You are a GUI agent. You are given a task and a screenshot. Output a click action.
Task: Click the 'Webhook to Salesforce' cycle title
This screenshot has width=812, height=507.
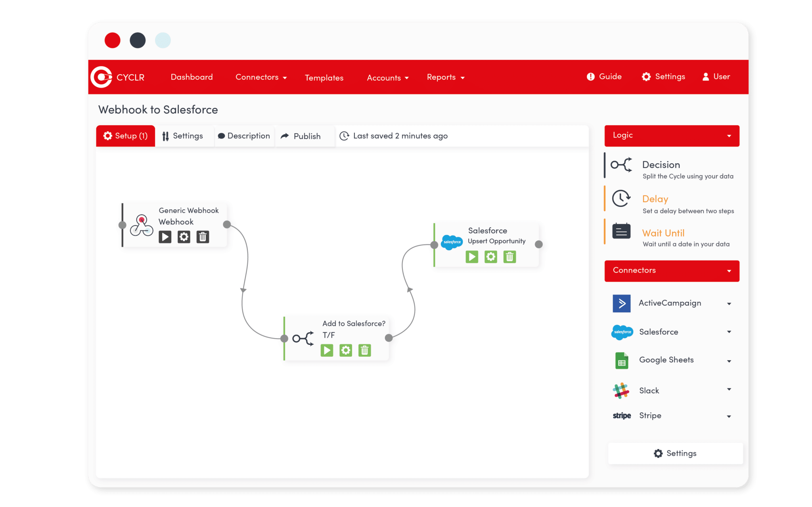pos(158,110)
